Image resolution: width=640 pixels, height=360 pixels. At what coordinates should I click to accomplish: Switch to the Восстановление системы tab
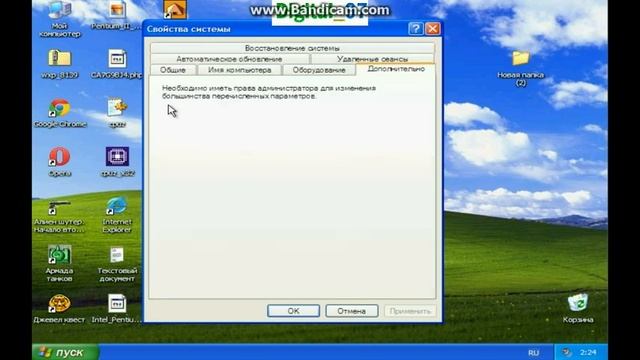292,48
